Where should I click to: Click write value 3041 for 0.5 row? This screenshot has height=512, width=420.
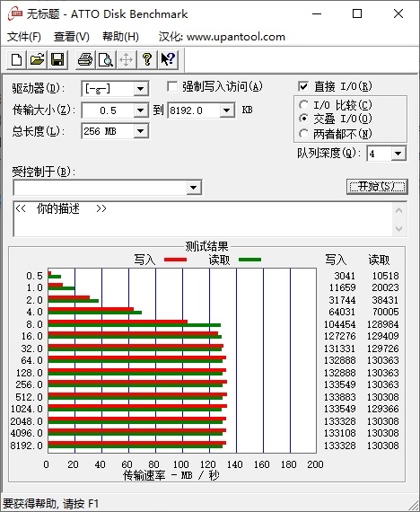[345, 276]
